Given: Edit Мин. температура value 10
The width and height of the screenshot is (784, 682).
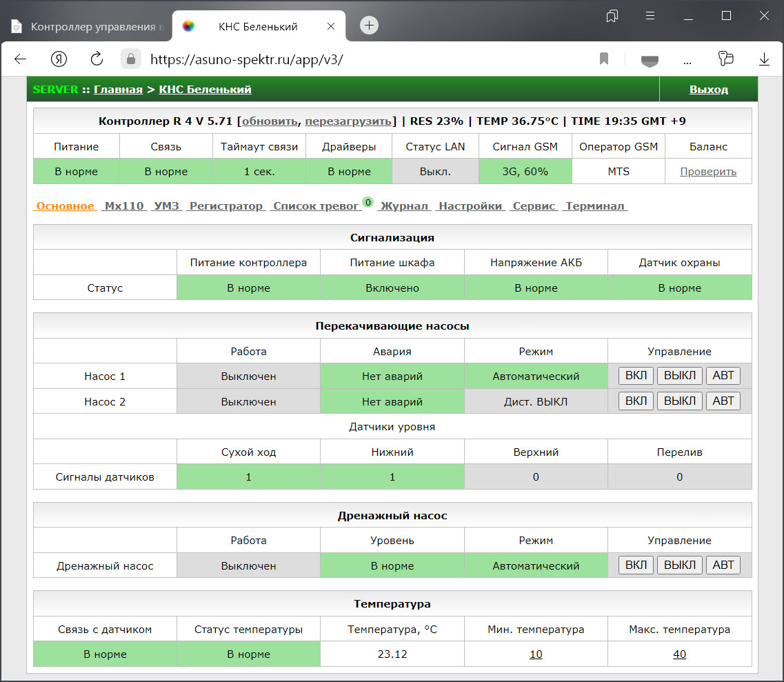Looking at the screenshot, I should coord(536,654).
